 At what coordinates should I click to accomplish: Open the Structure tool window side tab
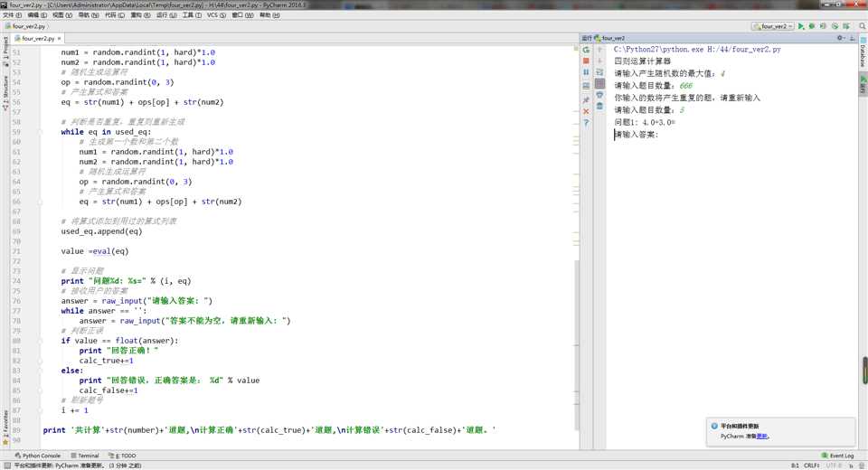[5, 93]
